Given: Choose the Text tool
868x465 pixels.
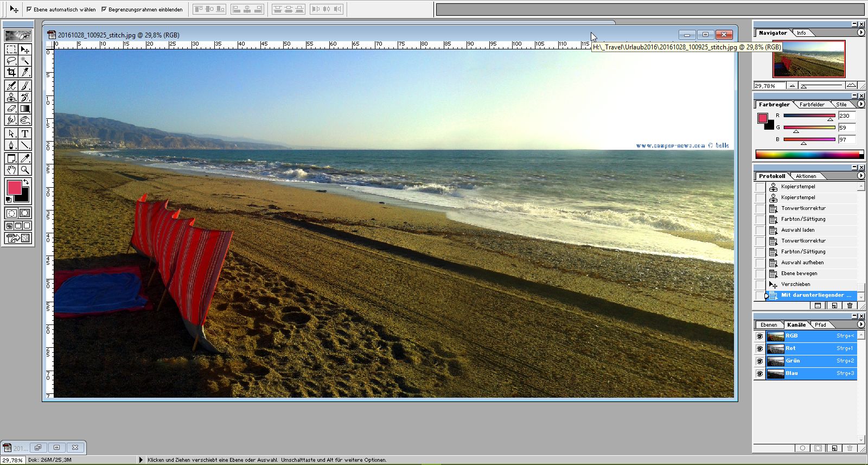Looking at the screenshot, I should coord(25,133).
